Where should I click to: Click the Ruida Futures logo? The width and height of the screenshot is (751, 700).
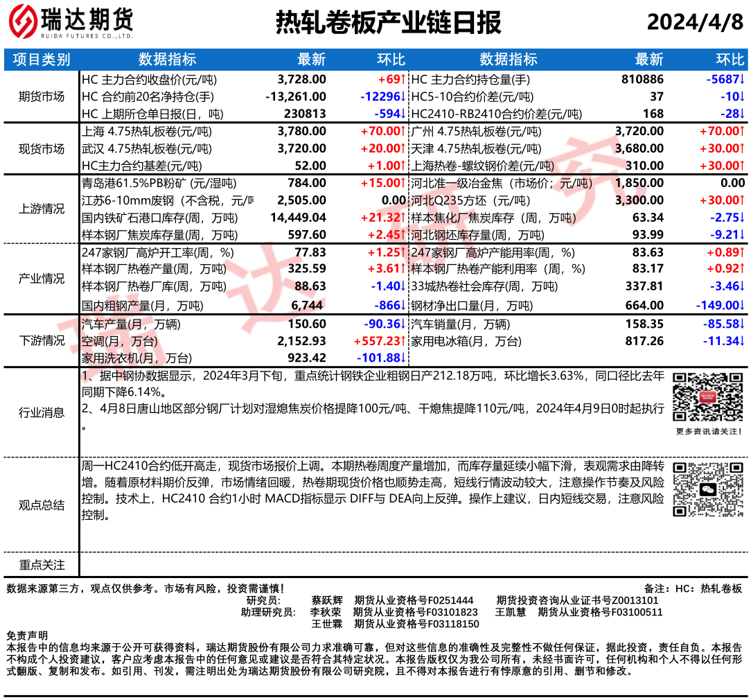[71, 22]
